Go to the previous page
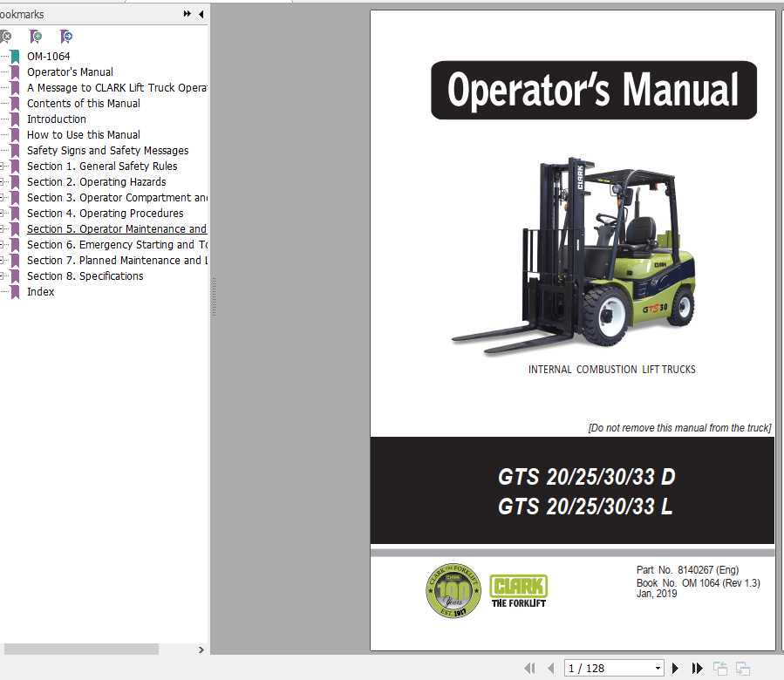This screenshot has width=784, height=680. point(550,668)
